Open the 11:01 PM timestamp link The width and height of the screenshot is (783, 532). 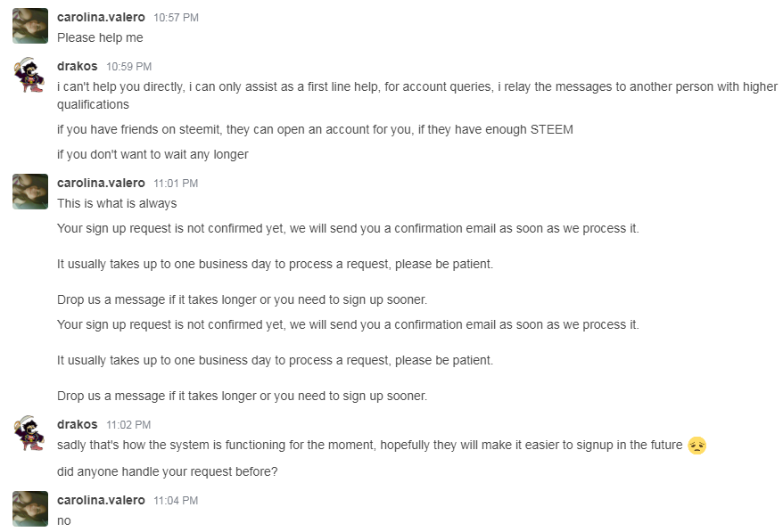point(176,184)
